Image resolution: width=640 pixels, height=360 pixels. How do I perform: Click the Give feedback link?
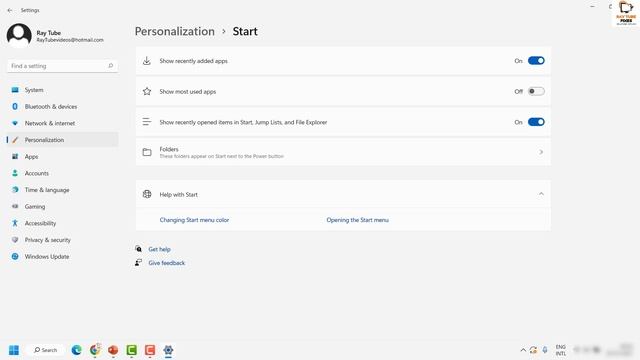167,263
